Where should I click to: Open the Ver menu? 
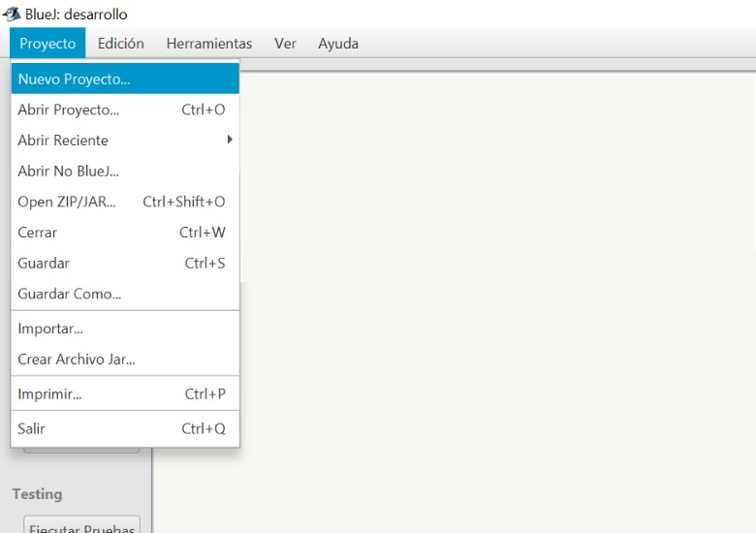(x=285, y=44)
